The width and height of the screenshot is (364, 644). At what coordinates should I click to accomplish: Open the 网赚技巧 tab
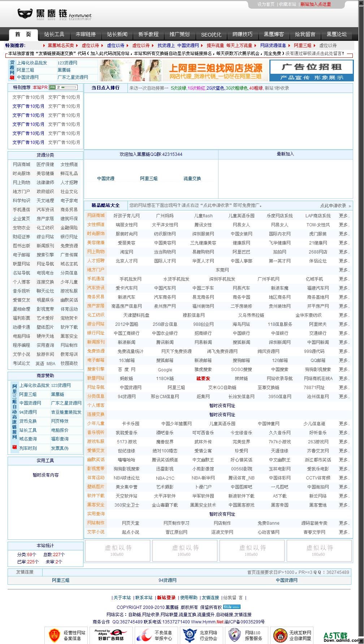[242, 34]
